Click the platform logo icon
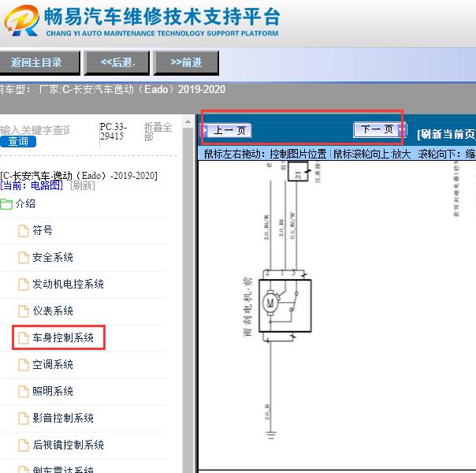476x473 pixels. 21,20
